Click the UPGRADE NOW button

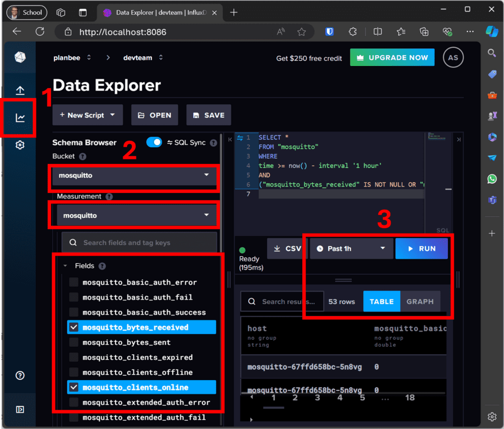click(392, 57)
